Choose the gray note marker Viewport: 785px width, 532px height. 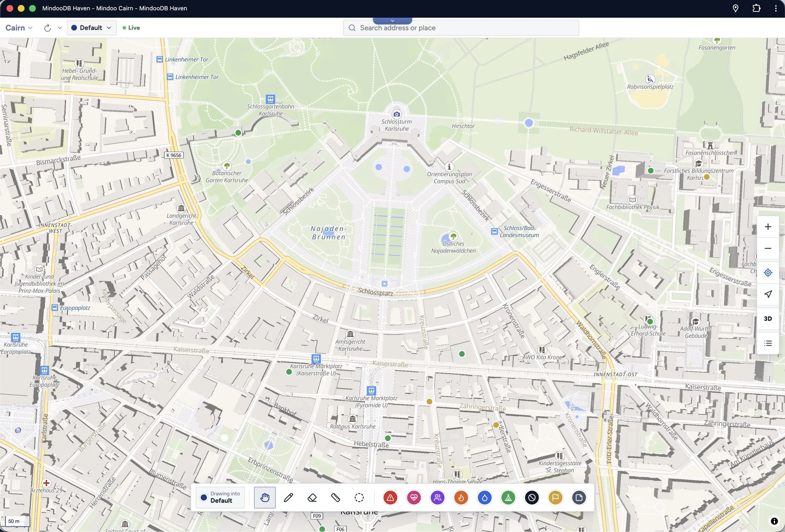579,497
